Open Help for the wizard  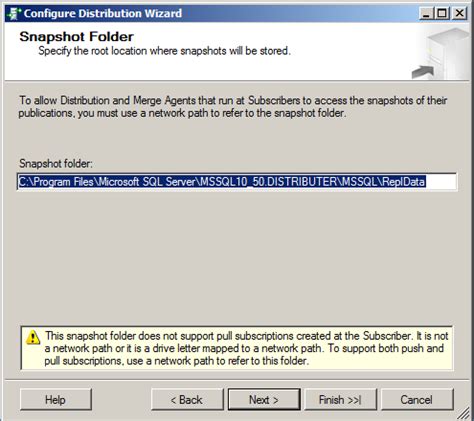click(56, 399)
